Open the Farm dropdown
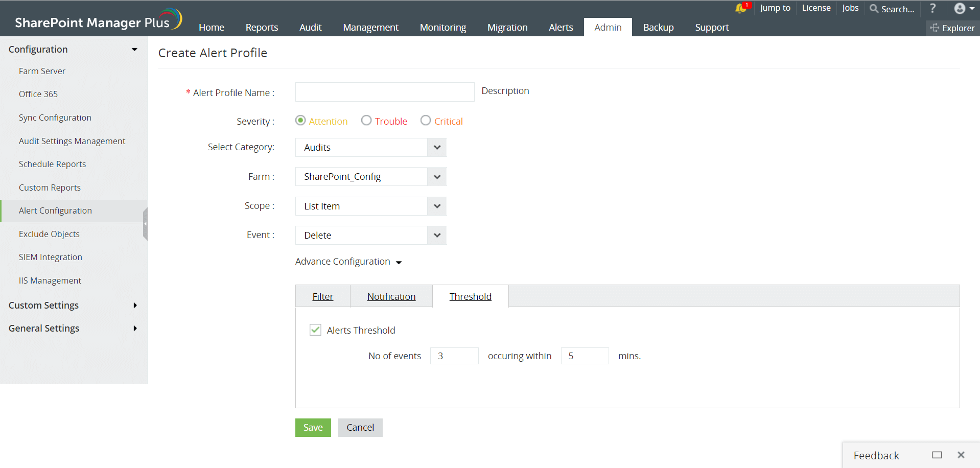This screenshot has width=980, height=468. (x=371, y=177)
